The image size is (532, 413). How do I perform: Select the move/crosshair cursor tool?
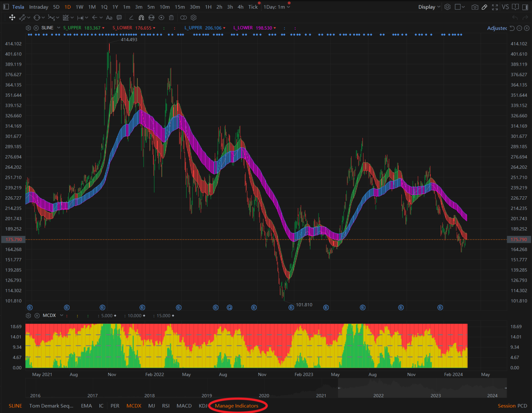12,18
